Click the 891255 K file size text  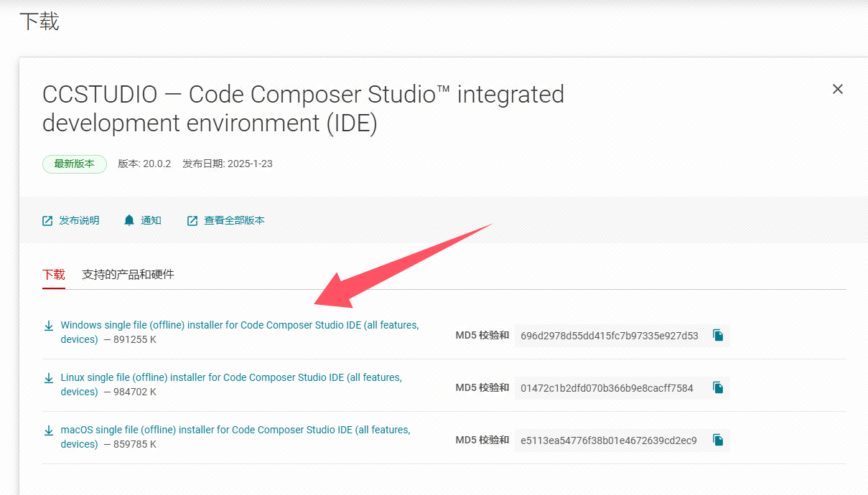click(135, 339)
